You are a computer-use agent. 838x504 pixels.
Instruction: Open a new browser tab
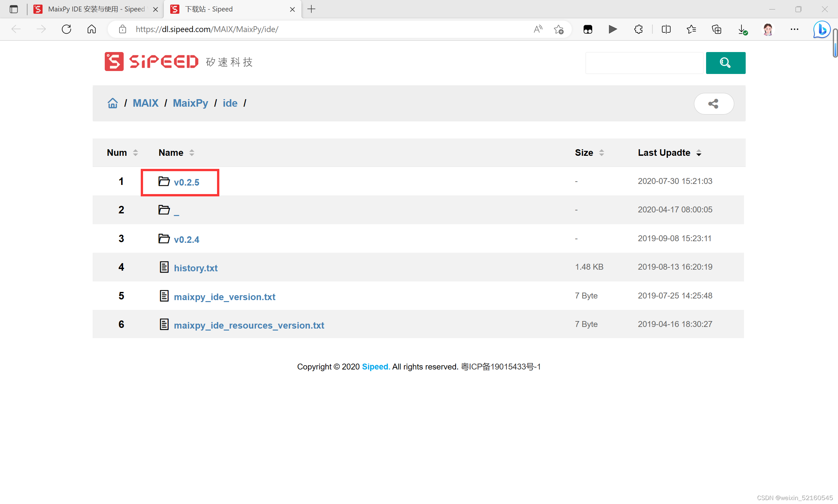point(311,9)
